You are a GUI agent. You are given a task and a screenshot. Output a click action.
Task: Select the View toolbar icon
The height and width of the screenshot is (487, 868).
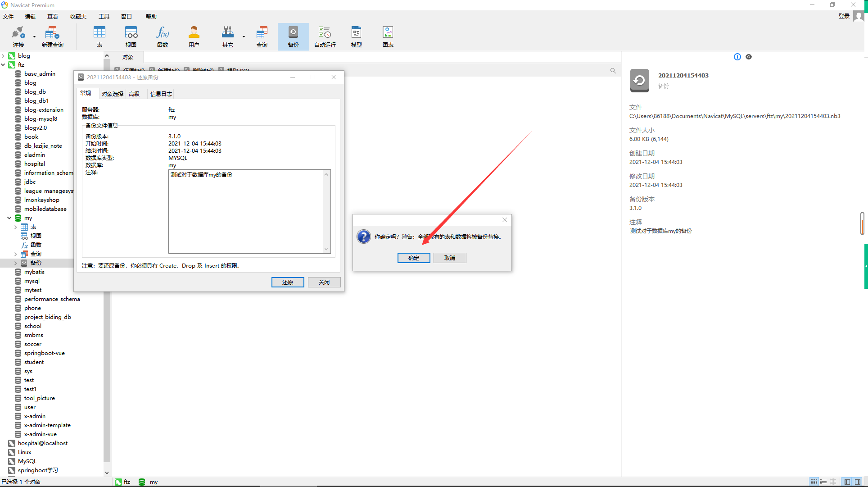coord(131,36)
